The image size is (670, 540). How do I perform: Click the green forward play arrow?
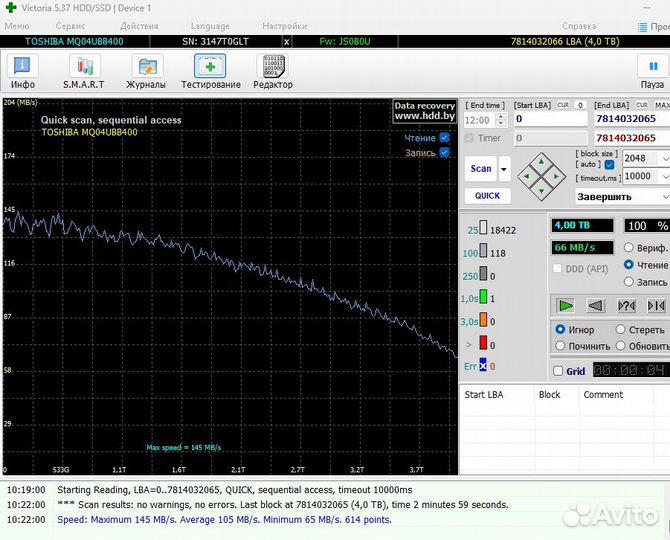[x=566, y=305]
